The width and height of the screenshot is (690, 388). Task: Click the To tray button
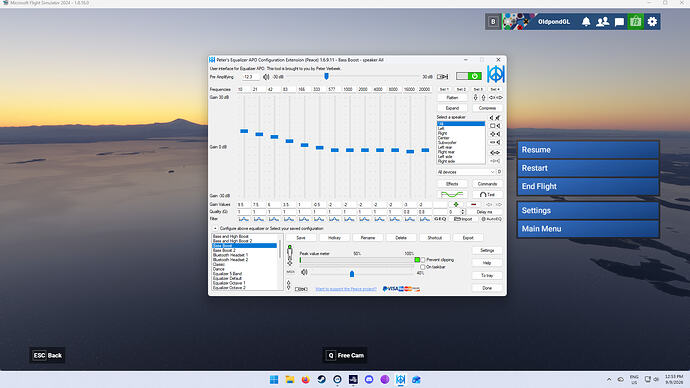[x=487, y=275]
